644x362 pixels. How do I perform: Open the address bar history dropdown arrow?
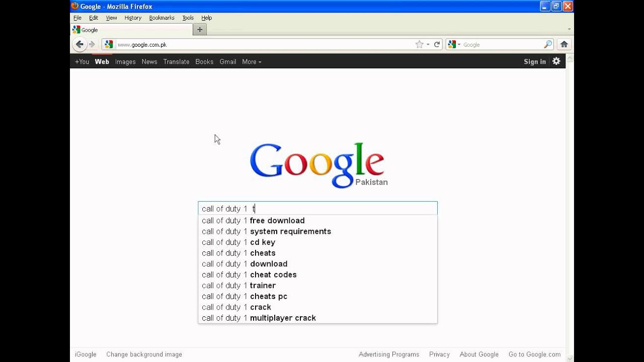(x=428, y=44)
